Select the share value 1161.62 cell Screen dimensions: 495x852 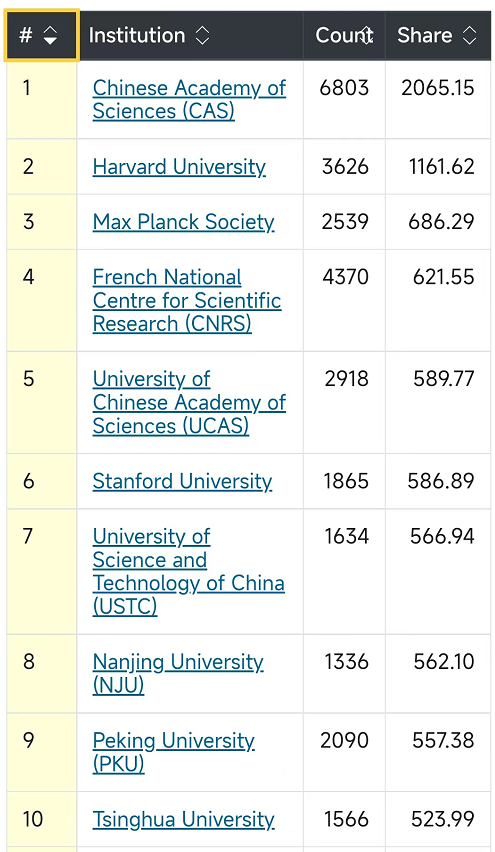(438, 167)
